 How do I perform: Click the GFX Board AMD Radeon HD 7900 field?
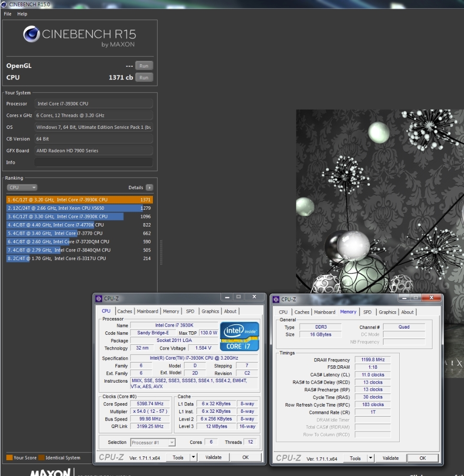(93, 150)
